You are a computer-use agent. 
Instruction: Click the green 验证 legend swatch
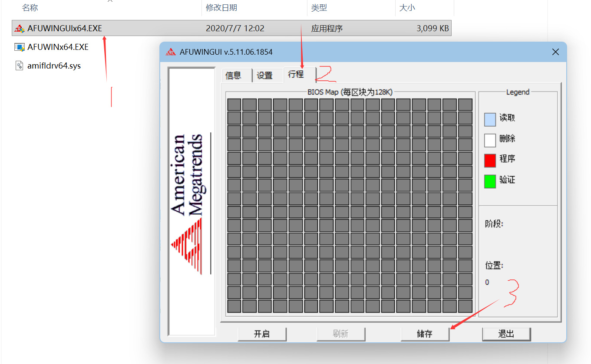490,181
